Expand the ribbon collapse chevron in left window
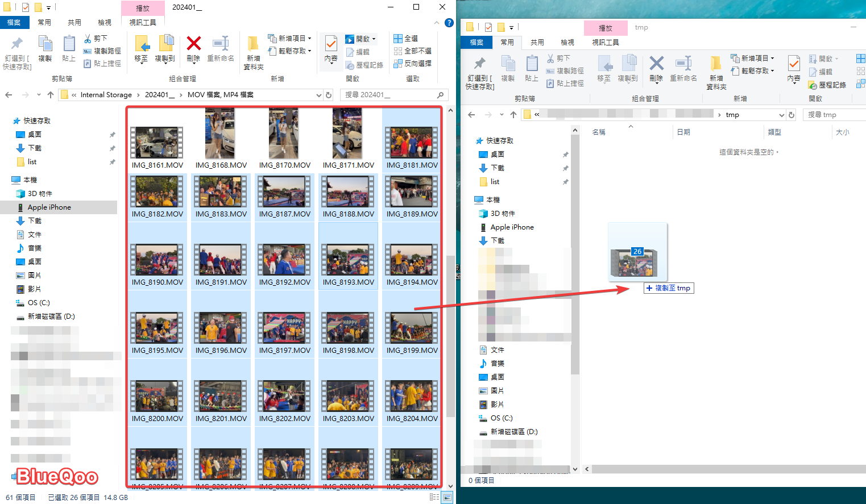The height and width of the screenshot is (504, 866). [437, 23]
